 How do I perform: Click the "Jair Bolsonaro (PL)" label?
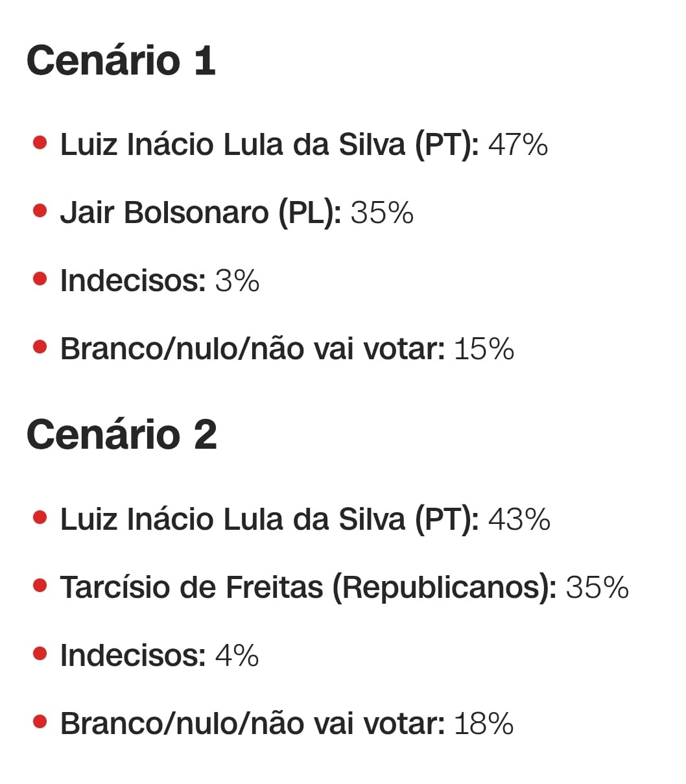click(x=200, y=213)
